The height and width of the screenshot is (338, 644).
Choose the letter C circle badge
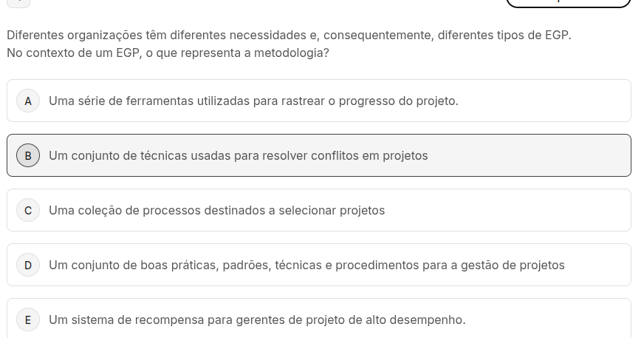pos(28,210)
